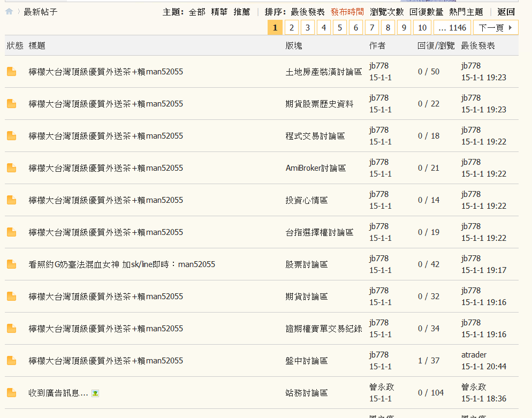Go to page 5
The image size is (532, 418).
pos(340,27)
